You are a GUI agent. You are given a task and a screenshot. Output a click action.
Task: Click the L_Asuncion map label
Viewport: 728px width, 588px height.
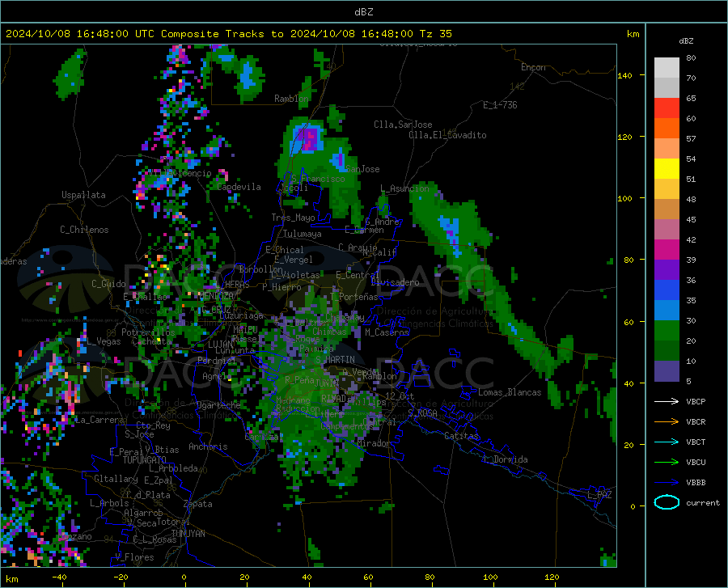click(405, 188)
